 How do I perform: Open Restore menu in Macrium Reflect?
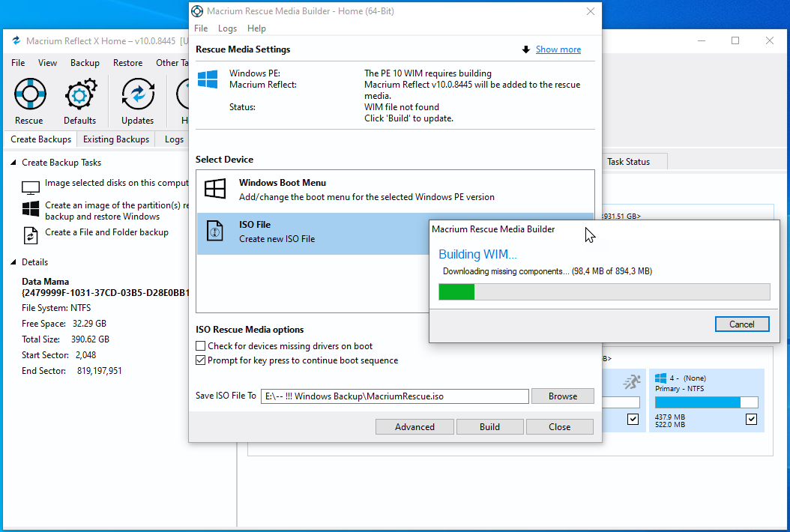tap(127, 62)
